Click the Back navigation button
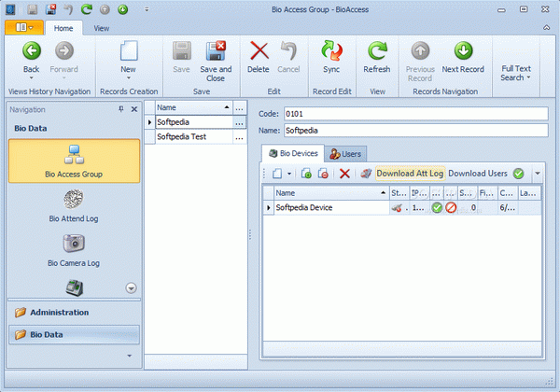Viewport: 560px width, 392px height. pyautogui.click(x=32, y=57)
